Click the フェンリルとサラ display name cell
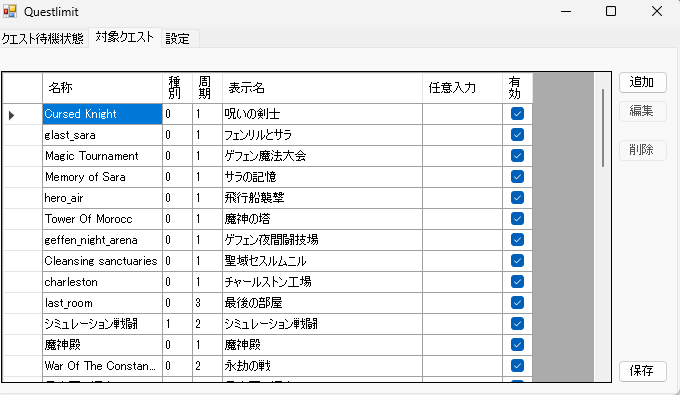The image size is (680, 395). click(x=322, y=135)
